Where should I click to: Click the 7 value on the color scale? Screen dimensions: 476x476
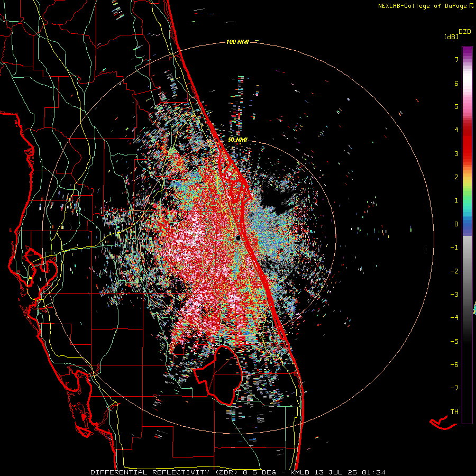click(456, 59)
